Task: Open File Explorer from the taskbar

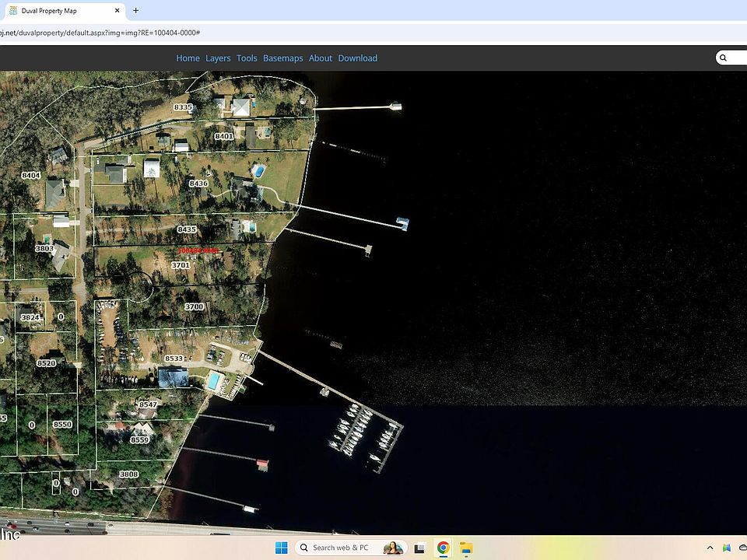Action: click(x=465, y=548)
